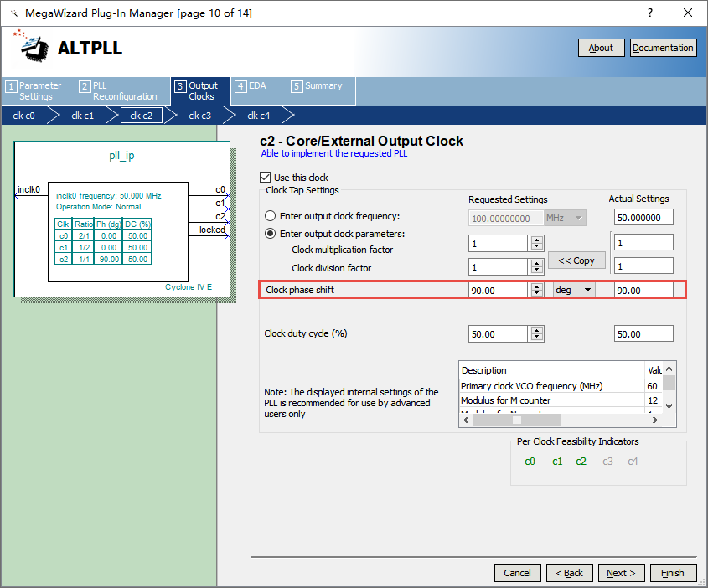The width and height of the screenshot is (708, 588).
Task: Switch to the EDA tab
Action: point(258,91)
